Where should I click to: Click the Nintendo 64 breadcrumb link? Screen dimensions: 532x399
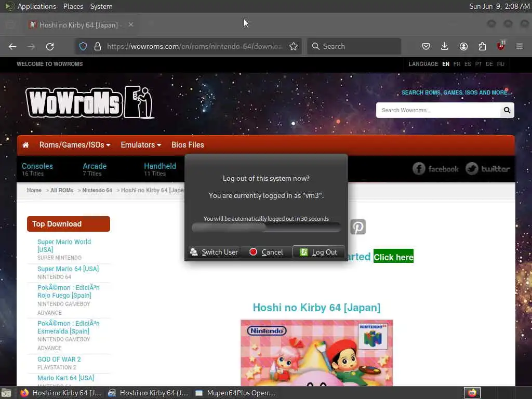click(97, 190)
